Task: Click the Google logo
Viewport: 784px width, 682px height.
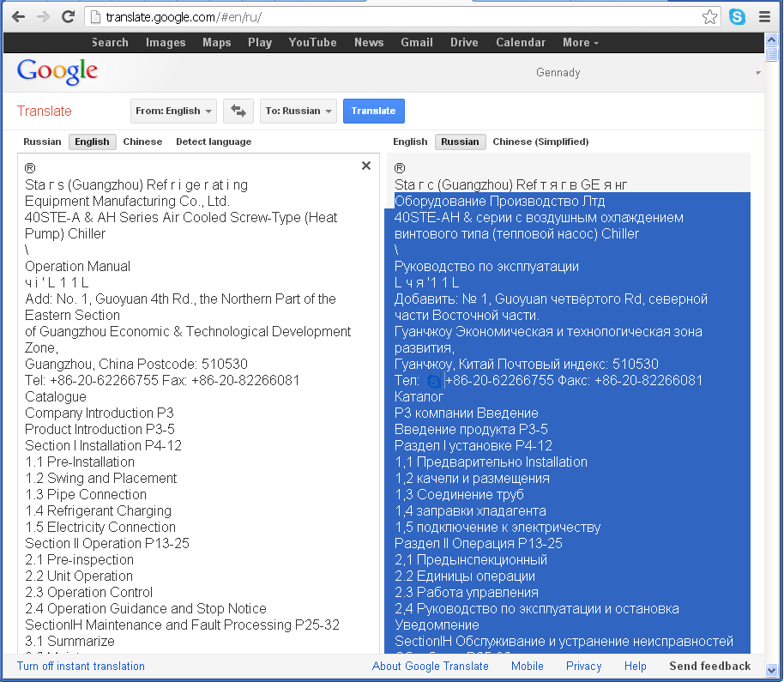Action: coord(57,72)
